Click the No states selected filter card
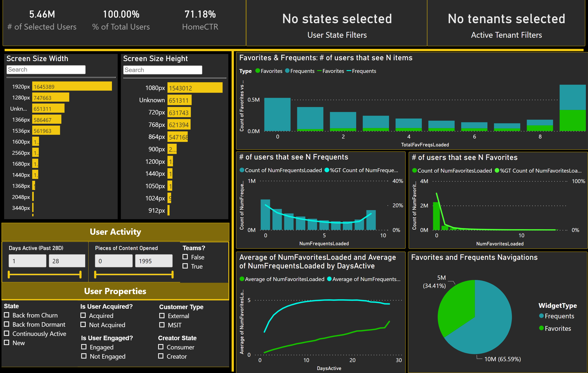 (337, 23)
